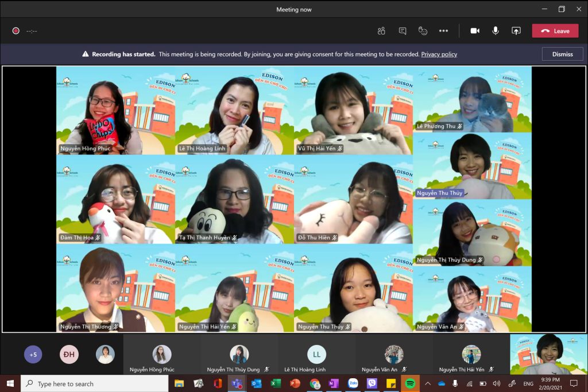This screenshot has height=392, width=588.
Task: Show the meeting chat
Action: click(x=403, y=31)
